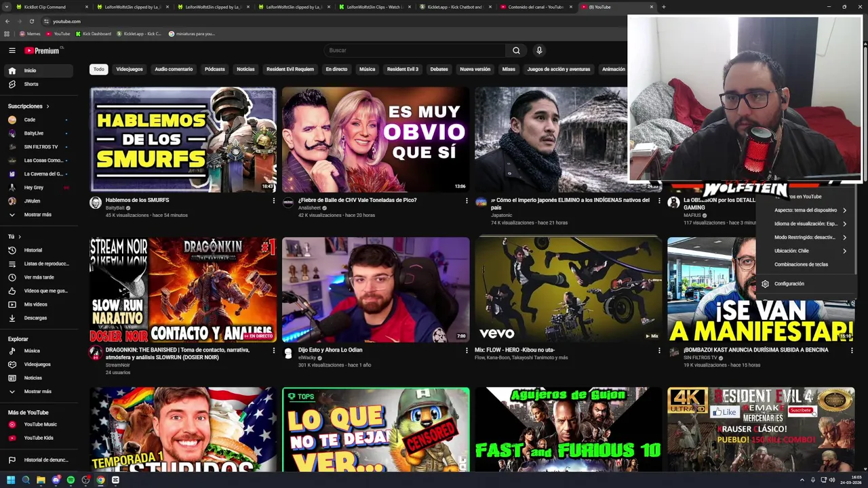868x488 pixels.
Task: Click the YouTube Premium logo
Action: point(42,50)
